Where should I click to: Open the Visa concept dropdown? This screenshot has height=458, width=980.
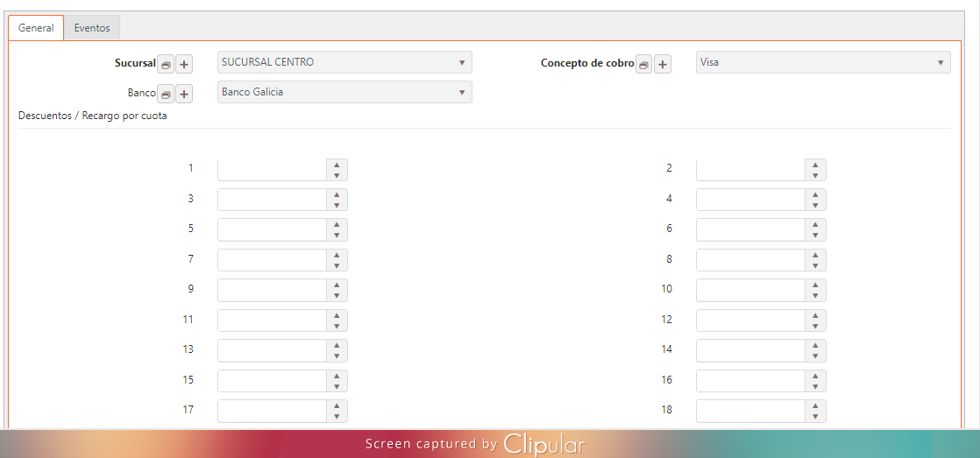coord(823,62)
